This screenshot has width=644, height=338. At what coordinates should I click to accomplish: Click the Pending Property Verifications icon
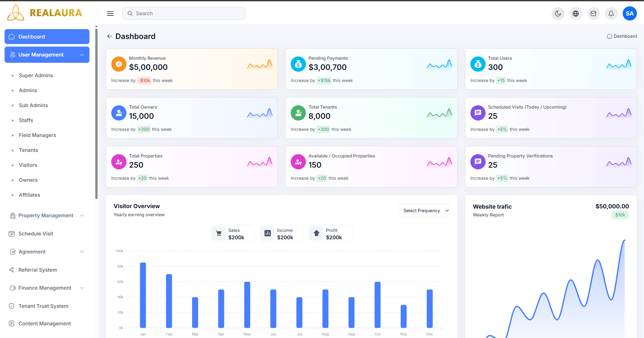pos(478,162)
